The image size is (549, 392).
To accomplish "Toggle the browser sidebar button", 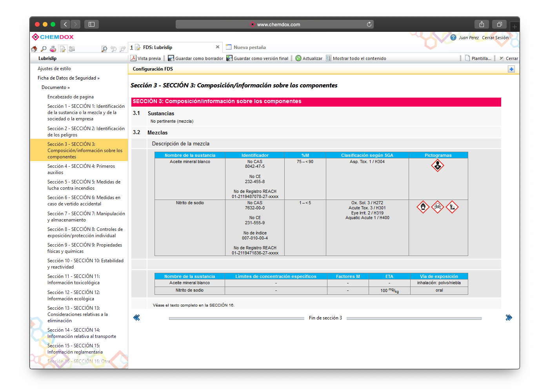I will pos(91,24).
